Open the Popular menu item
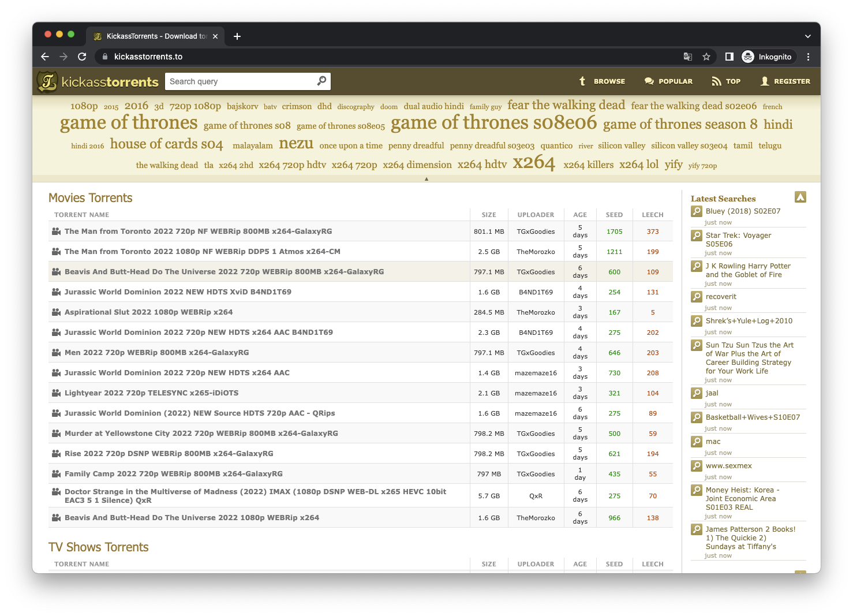This screenshot has height=616, width=853. point(668,81)
